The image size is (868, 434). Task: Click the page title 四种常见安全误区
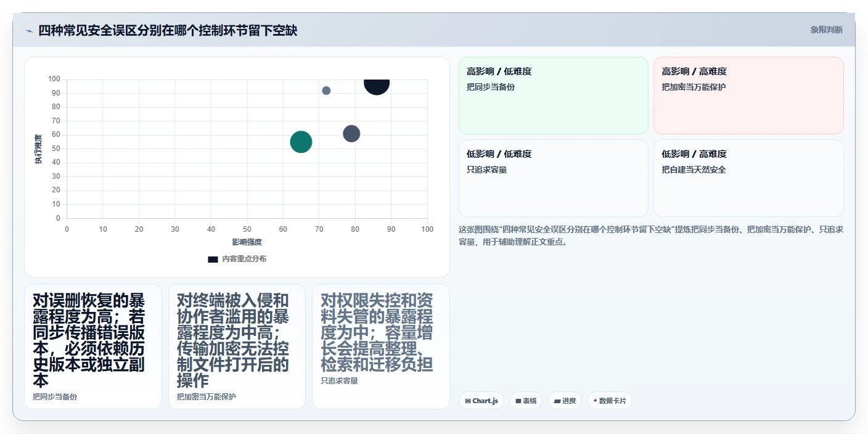pos(168,30)
